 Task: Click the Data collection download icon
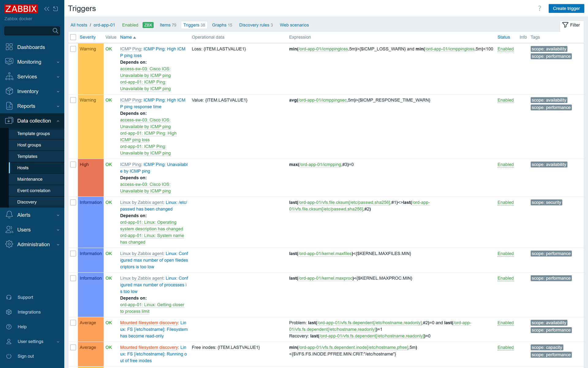(x=9, y=121)
